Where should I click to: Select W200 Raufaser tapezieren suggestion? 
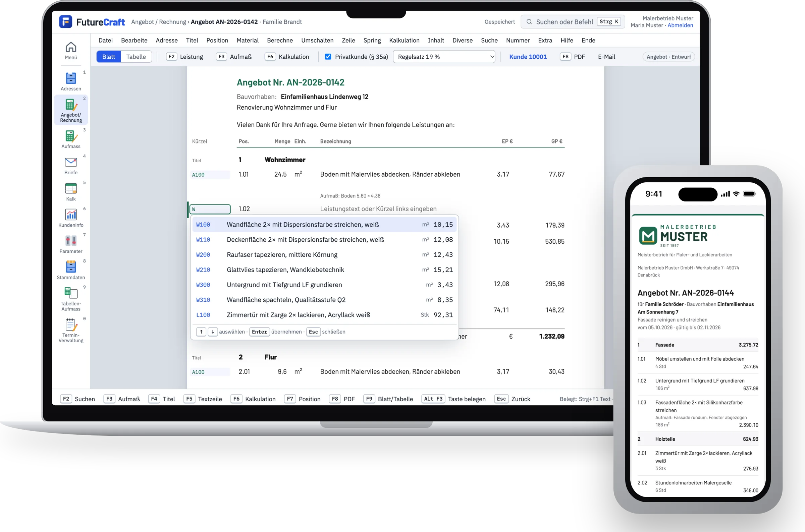(324, 255)
